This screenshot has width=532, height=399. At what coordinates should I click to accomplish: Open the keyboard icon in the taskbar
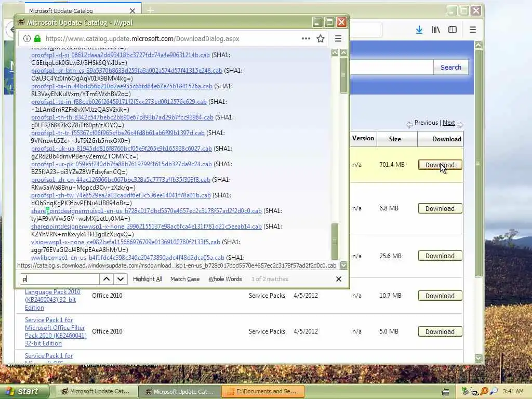[x=446, y=392]
